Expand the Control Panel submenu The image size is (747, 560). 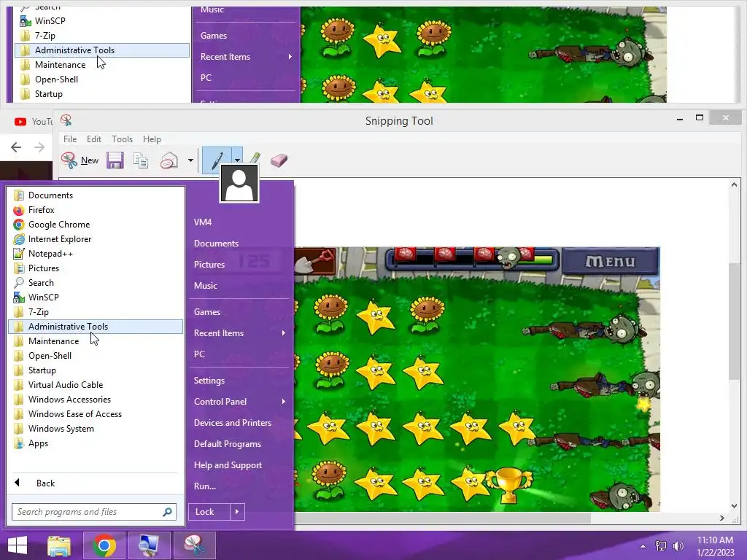(239, 402)
